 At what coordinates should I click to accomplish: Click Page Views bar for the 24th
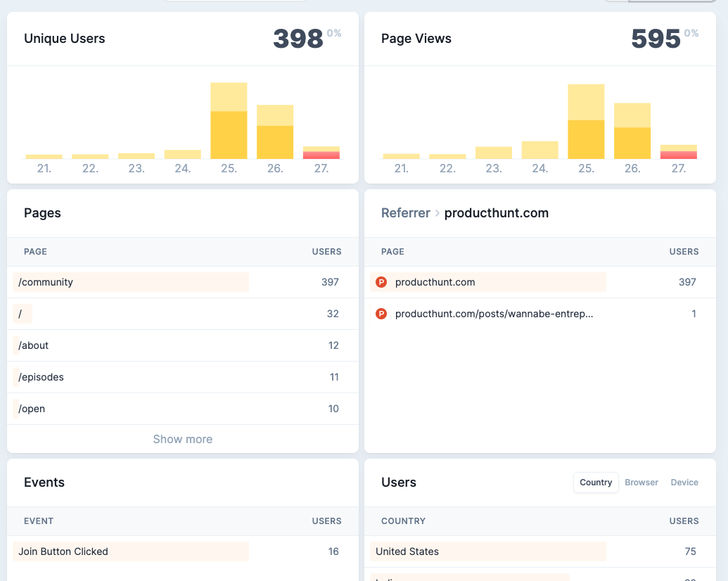539,150
